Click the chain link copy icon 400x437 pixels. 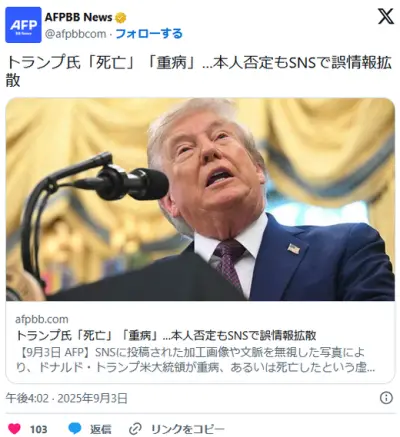click(136, 429)
